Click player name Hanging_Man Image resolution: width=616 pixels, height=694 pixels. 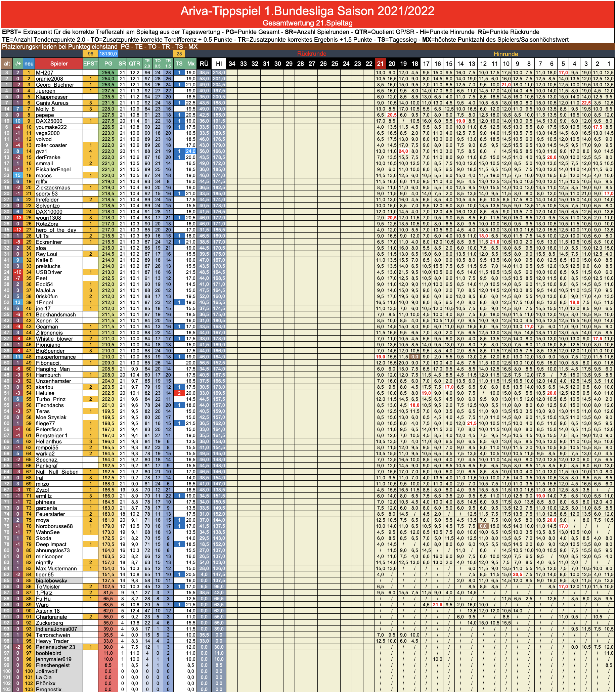pyautogui.click(x=53, y=369)
